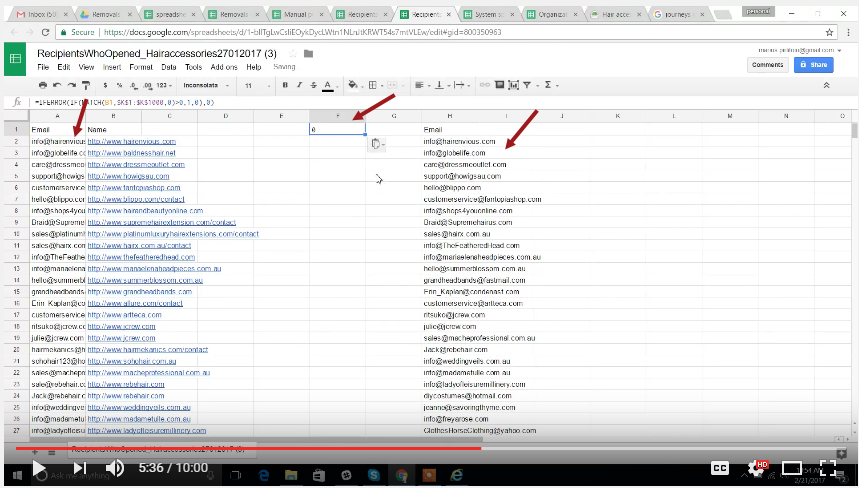
Task: Enter fullscreen video mode
Action: 829,468
